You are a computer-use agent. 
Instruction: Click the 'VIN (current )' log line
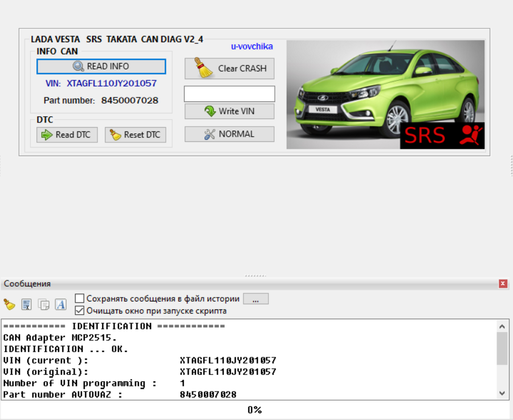[140, 361]
